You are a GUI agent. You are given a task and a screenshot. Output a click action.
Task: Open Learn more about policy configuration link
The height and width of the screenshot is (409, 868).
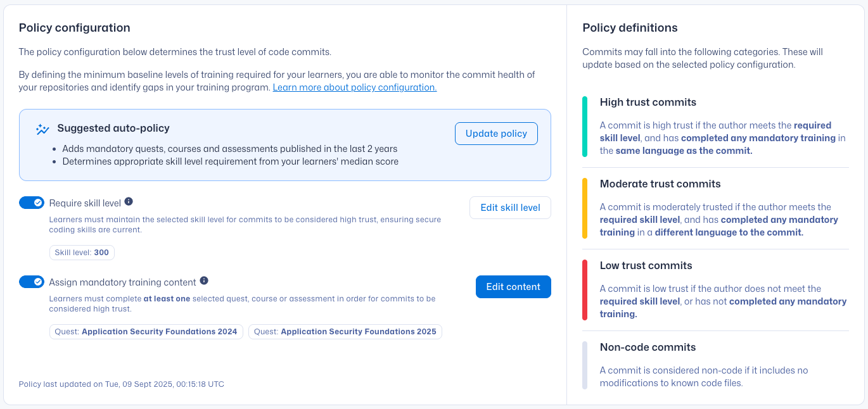(x=354, y=87)
